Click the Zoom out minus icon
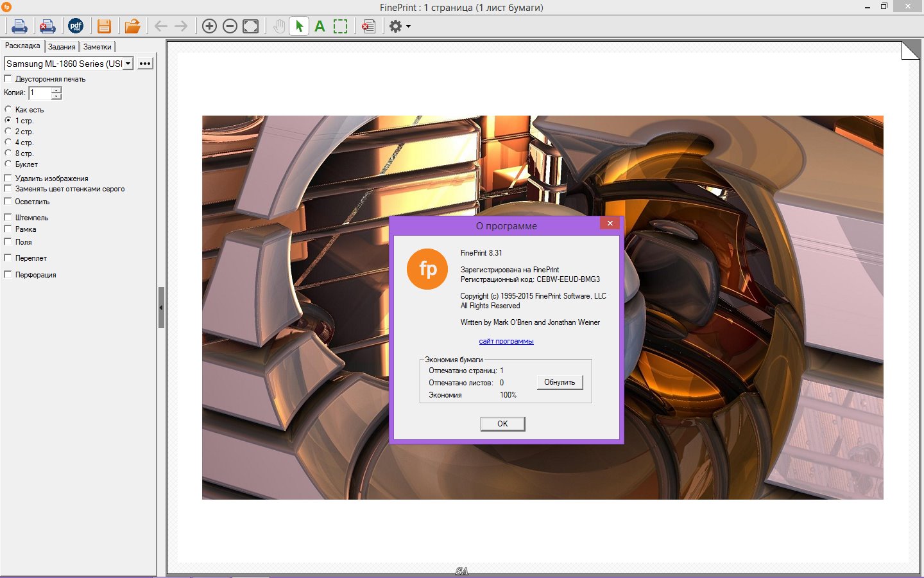Viewport: 924px width, 578px height. click(x=230, y=26)
